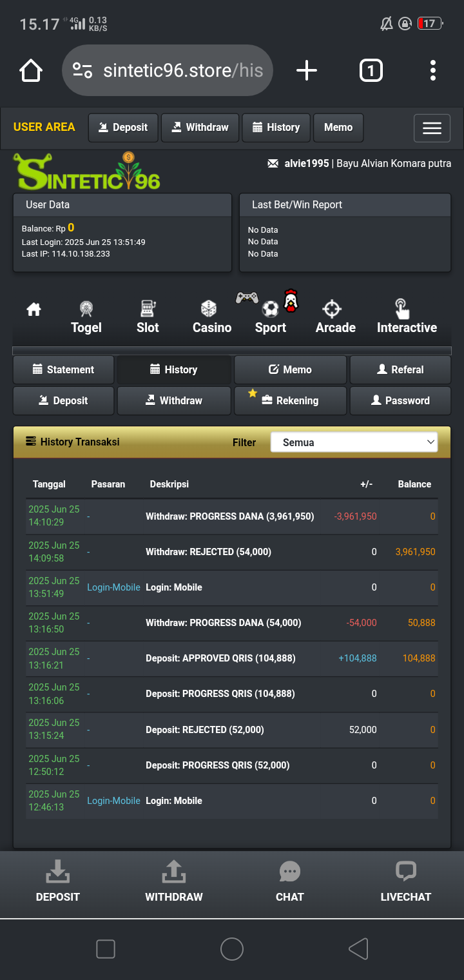Open the Rekening tab
This screenshot has width=464, height=980.
pos(290,400)
